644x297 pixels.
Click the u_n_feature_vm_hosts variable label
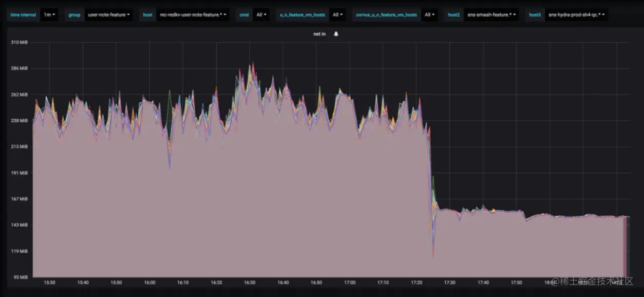pos(302,15)
